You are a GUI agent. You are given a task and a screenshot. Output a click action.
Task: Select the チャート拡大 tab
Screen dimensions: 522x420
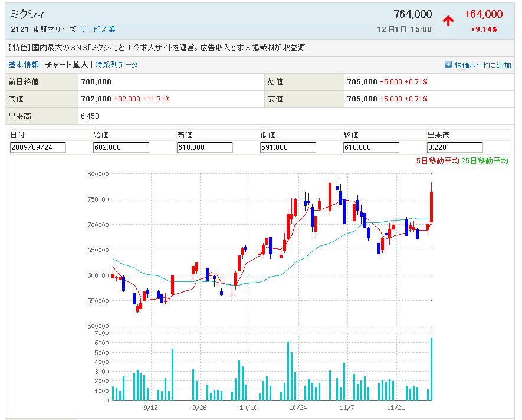tap(67, 65)
